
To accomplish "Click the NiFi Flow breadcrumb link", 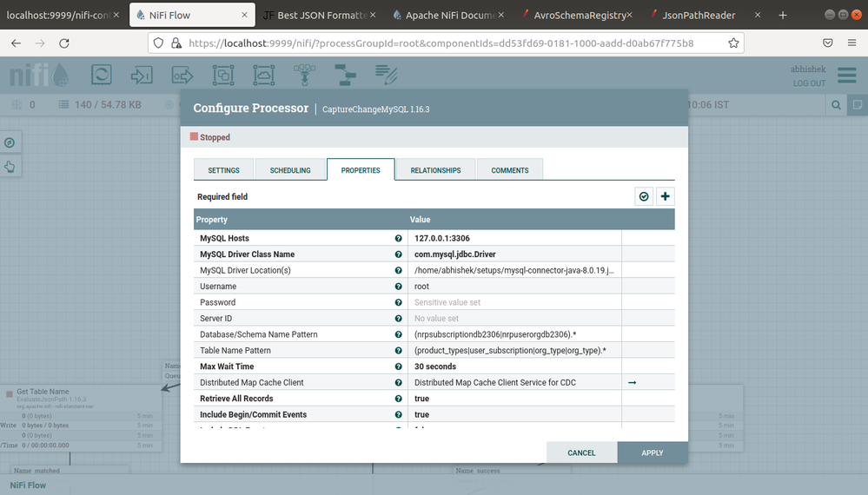I will pyautogui.click(x=28, y=485).
